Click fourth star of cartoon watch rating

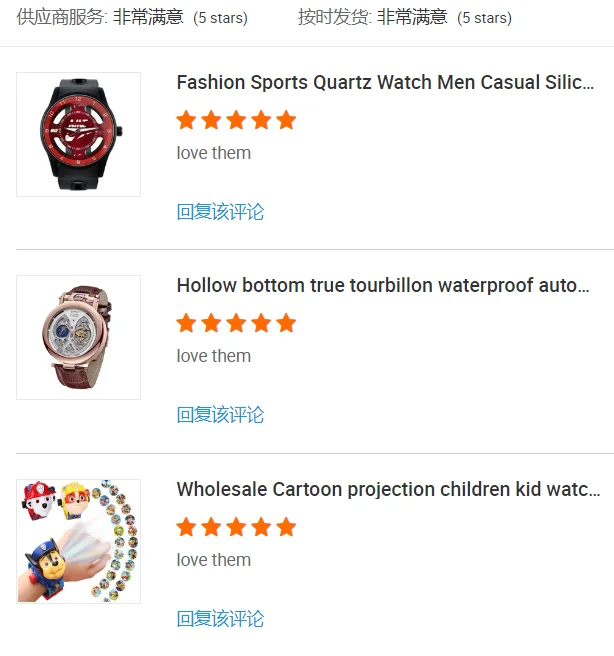point(261,527)
